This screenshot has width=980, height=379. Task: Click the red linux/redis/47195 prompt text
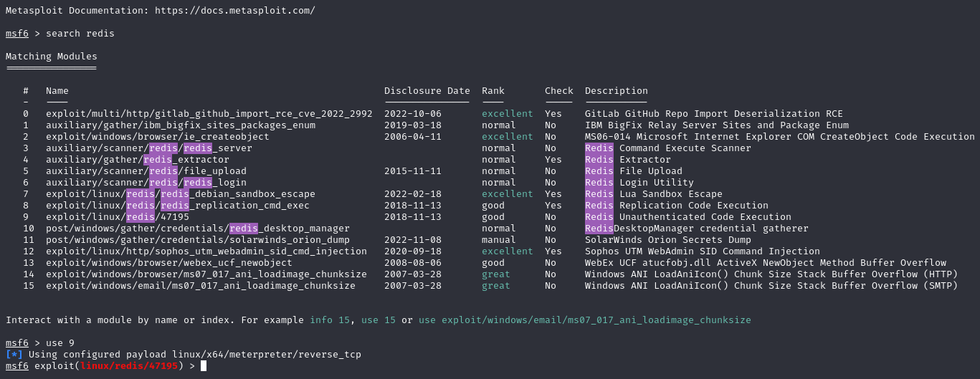tap(129, 366)
